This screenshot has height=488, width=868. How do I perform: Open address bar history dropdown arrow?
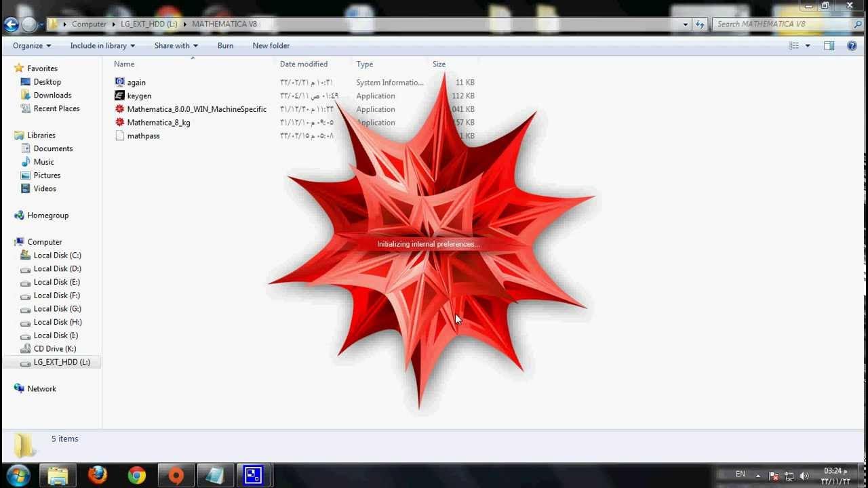point(686,24)
